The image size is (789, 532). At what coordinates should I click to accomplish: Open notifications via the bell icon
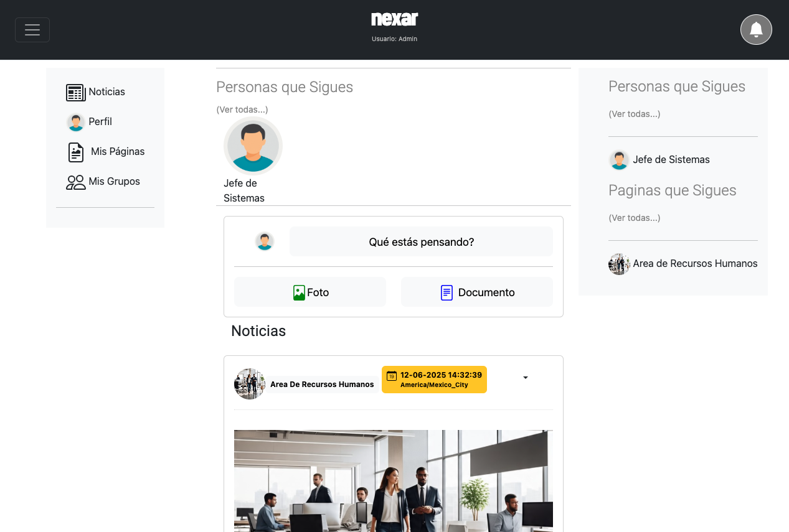pyautogui.click(x=756, y=30)
